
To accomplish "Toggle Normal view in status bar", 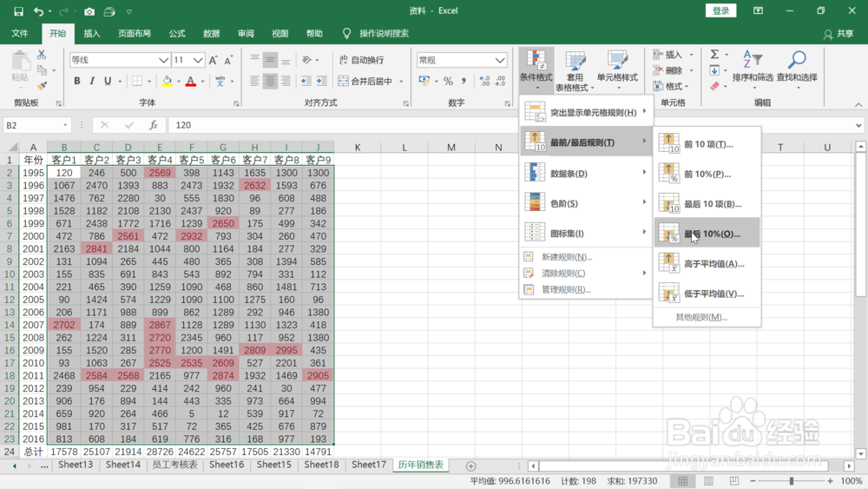I will pyautogui.click(x=682, y=480).
